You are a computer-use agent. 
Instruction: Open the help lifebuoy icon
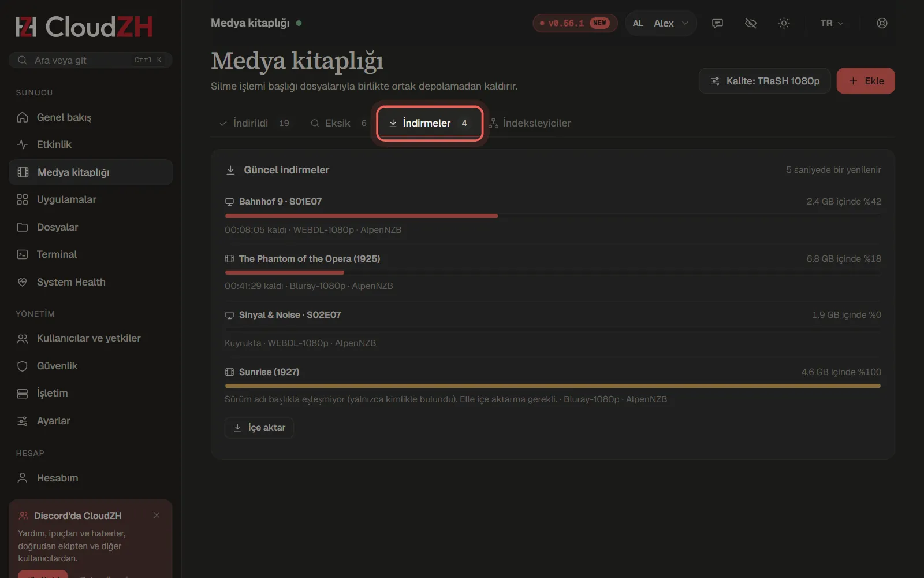[x=882, y=23]
